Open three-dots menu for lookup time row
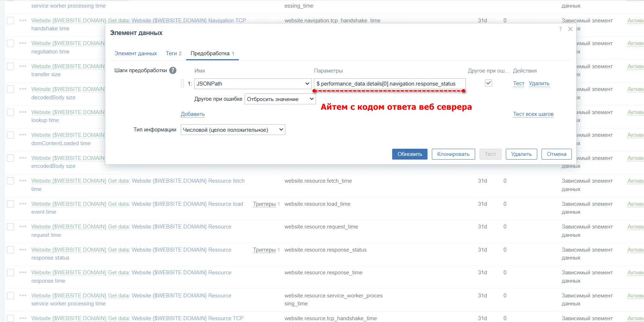Screen dimensions: 644x322 tap(23, 112)
